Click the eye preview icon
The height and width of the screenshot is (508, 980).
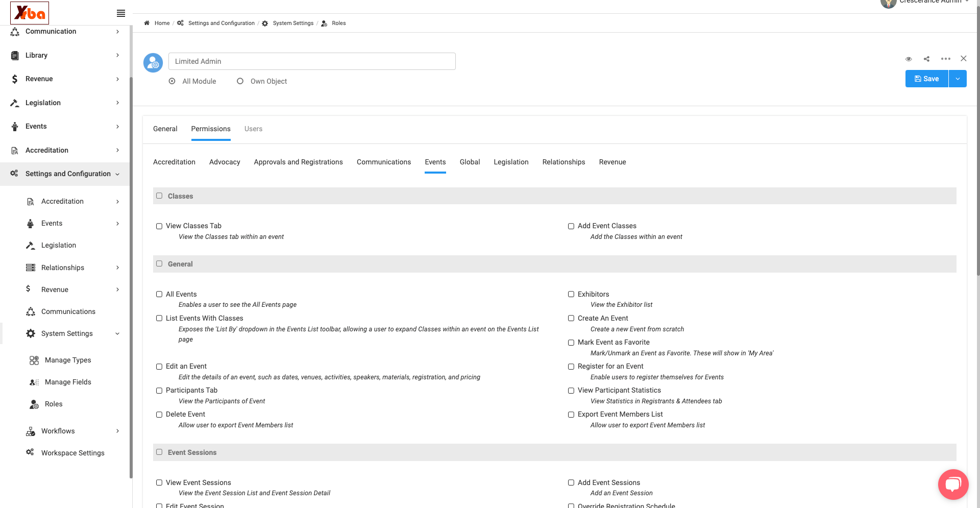(x=909, y=59)
